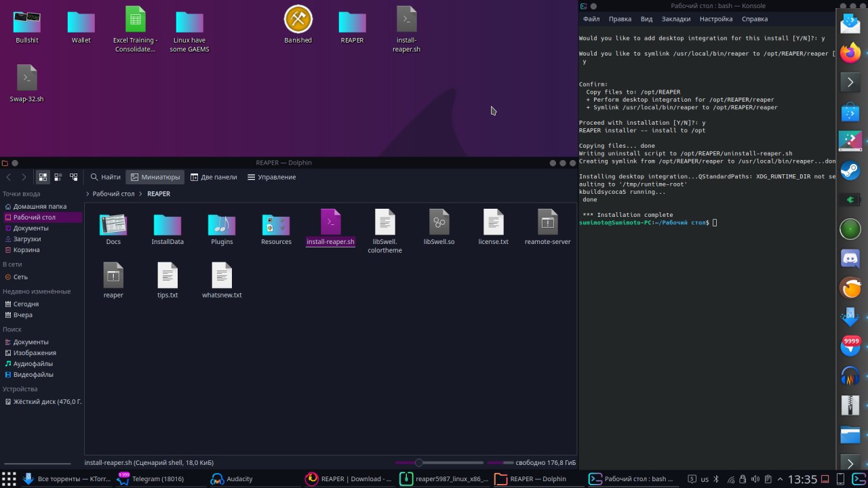This screenshot has height=488, width=868.
Task: Select the reaper executable file
Action: pyautogui.click(x=113, y=281)
